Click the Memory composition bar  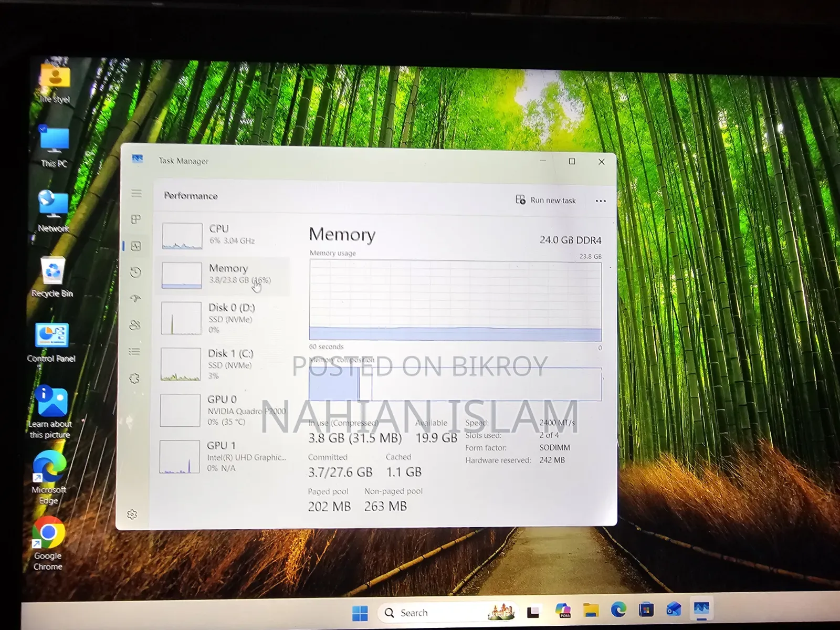(x=455, y=384)
